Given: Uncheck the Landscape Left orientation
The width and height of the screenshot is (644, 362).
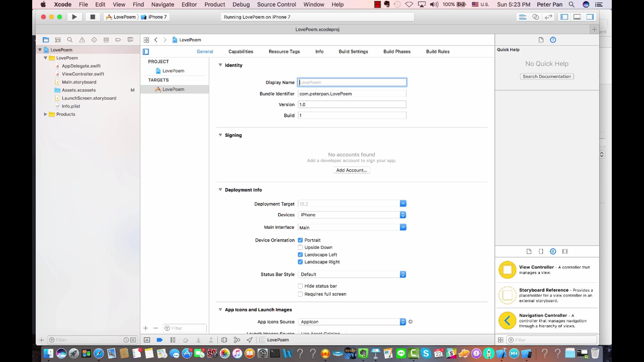Looking at the screenshot, I should pos(300,255).
